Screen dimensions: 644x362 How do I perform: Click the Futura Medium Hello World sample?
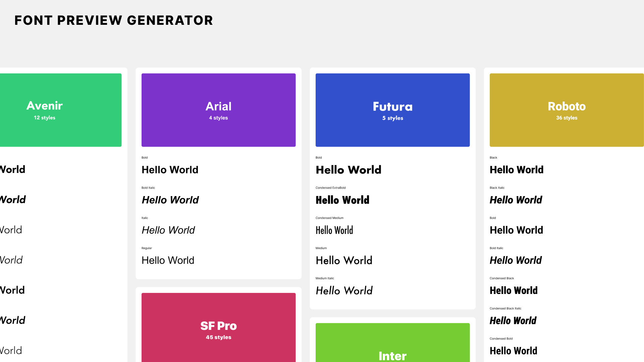344,260
